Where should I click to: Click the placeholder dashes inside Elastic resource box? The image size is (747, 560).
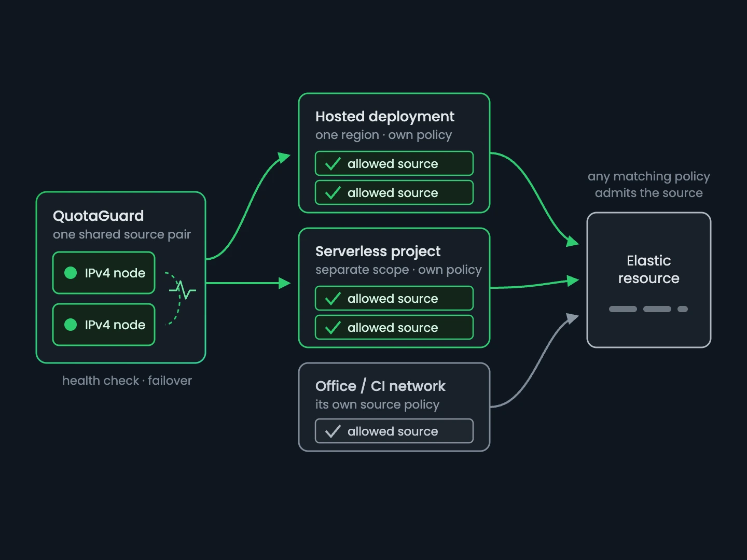pos(648,309)
